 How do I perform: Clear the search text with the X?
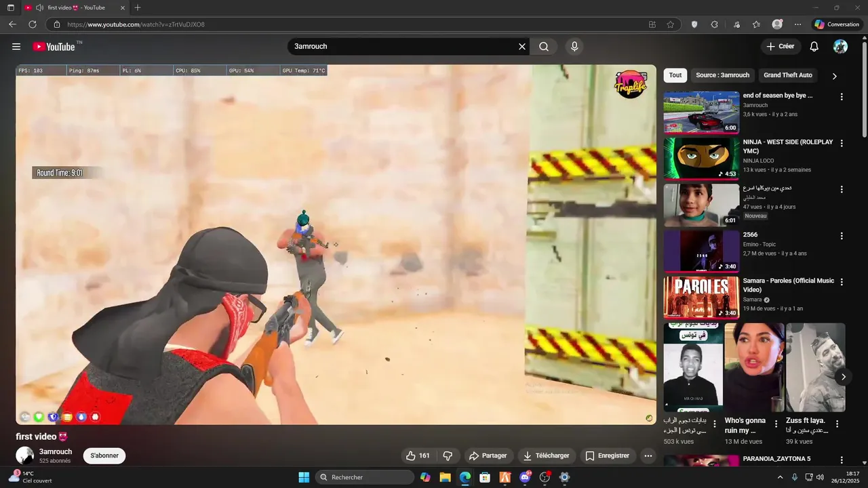[x=522, y=47]
